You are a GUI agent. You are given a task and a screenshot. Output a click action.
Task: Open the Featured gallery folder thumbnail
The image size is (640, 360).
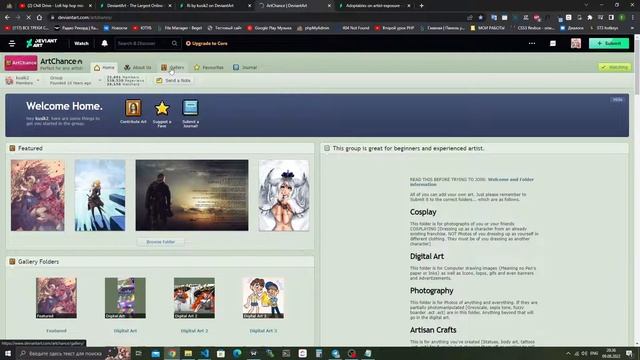pyautogui.click(x=56, y=298)
